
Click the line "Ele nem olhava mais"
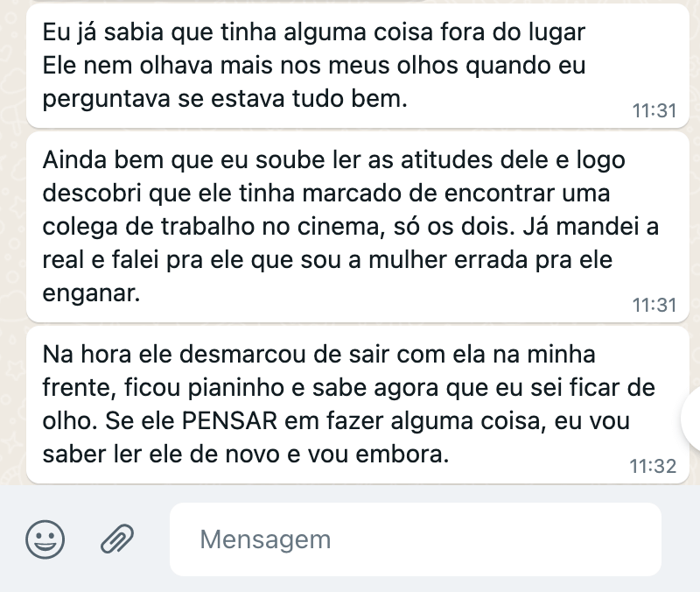tap(314, 66)
